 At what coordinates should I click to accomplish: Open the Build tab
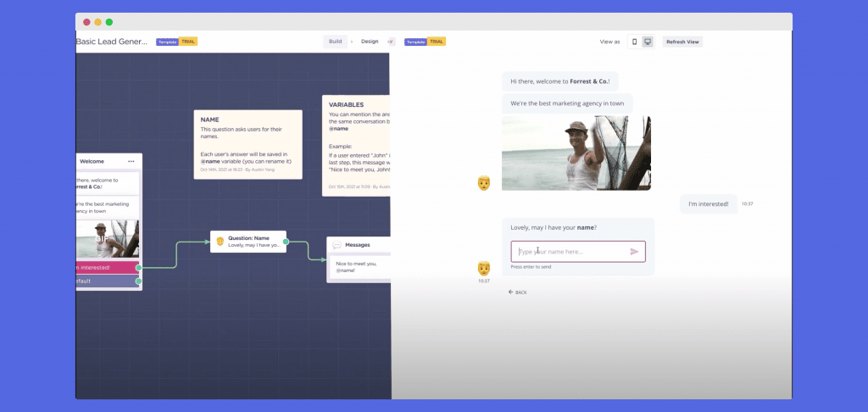336,42
